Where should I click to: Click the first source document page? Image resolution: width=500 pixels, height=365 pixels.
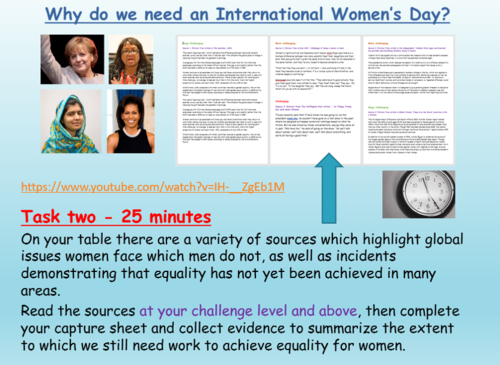click(223, 100)
